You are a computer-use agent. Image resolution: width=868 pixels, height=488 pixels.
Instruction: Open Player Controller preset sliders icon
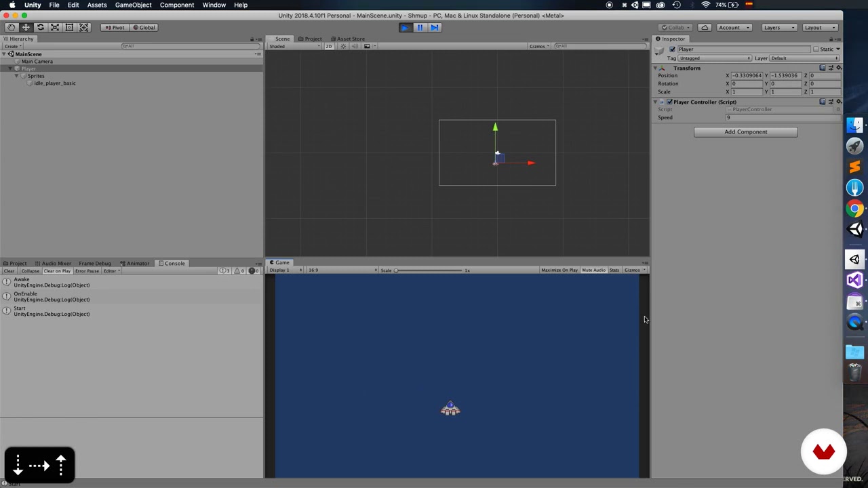[x=831, y=102]
